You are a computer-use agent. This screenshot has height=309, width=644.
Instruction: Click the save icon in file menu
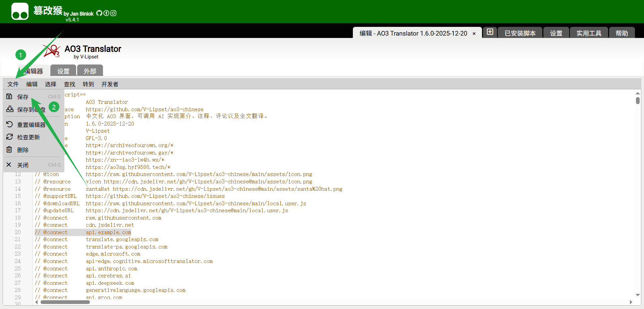9,97
